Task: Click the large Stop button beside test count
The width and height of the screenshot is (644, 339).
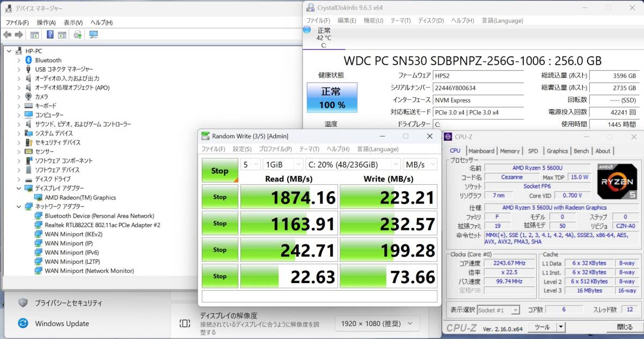Action: click(x=220, y=170)
